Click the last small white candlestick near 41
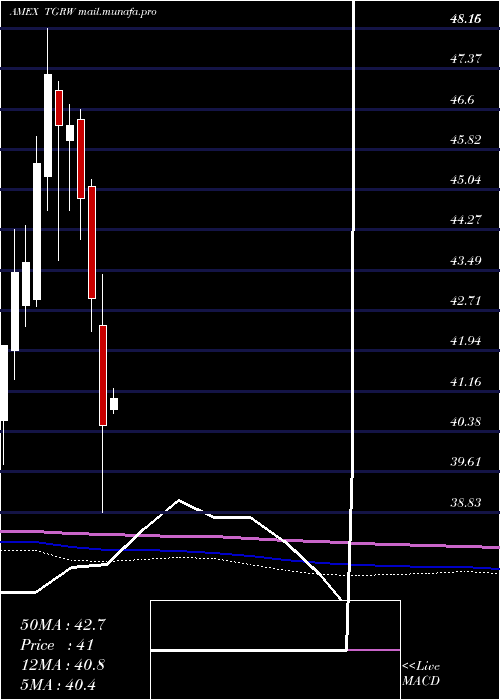Image resolution: width=500 pixels, height=700 pixels. point(114,404)
